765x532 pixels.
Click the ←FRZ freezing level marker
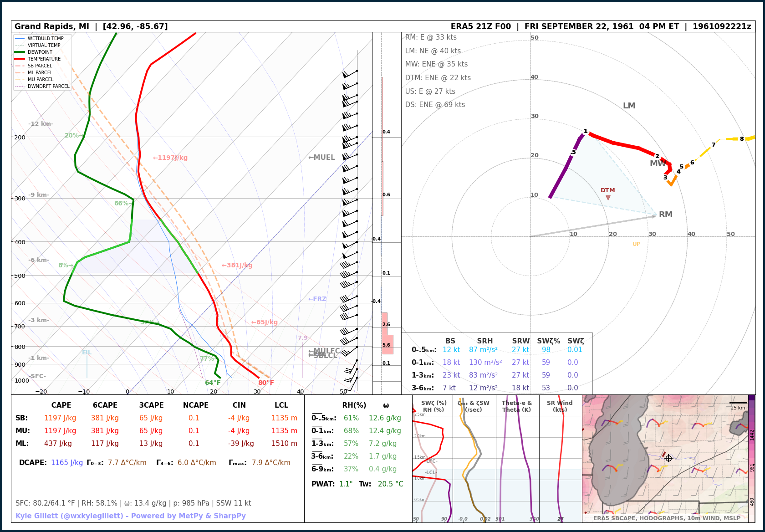(x=317, y=299)
